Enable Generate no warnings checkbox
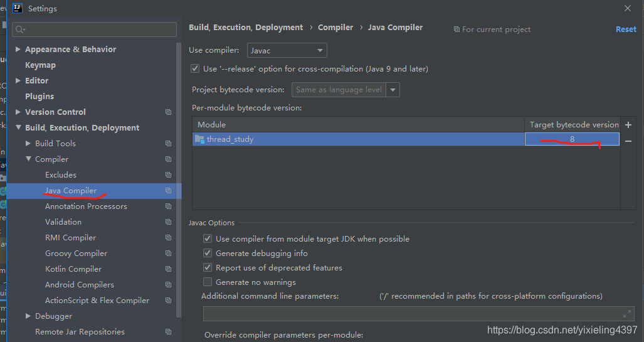This screenshot has height=342, width=644. [x=208, y=282]
